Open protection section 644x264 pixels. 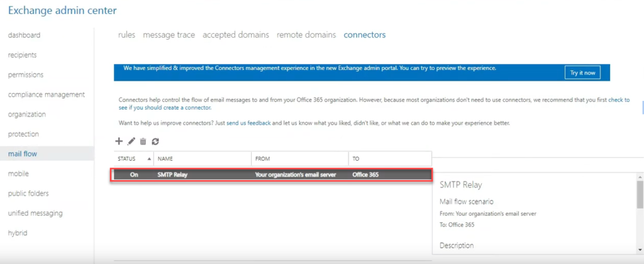coord(23,134)
